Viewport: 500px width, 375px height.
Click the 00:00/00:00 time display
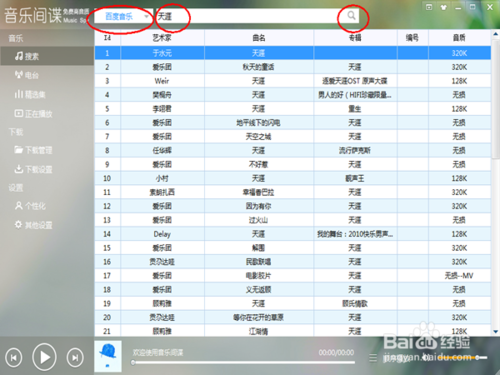click(x=336, y=353)
